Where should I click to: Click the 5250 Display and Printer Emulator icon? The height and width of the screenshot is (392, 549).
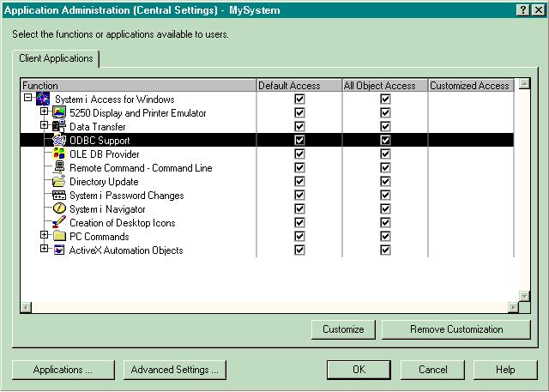tap(59, 112)
